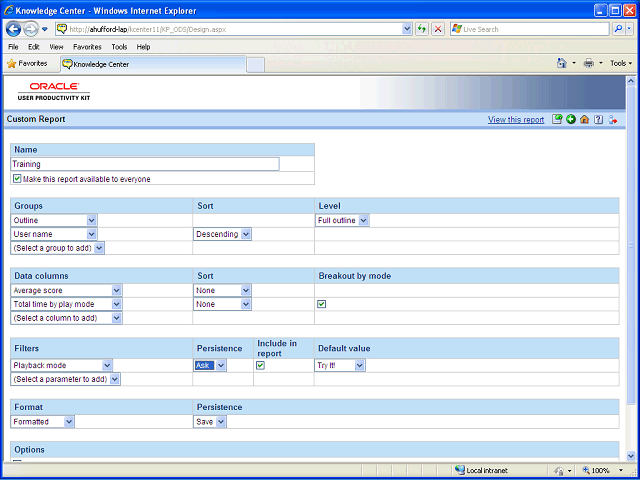The width and height of the screenshot is (640, 480).
Task: Open the search provider dropdown arrow
Action: 630,29
